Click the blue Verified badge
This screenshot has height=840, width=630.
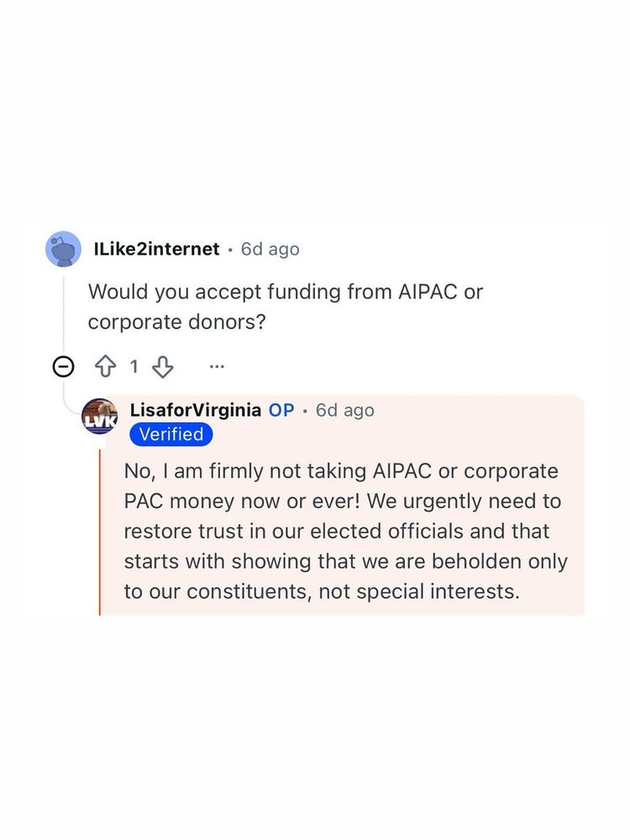171,434
